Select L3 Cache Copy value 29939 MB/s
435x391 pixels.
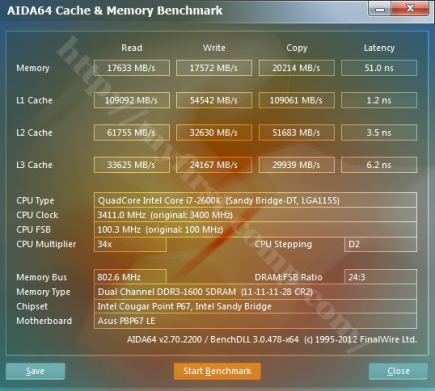pyautogui.click(x=297, y=165)
